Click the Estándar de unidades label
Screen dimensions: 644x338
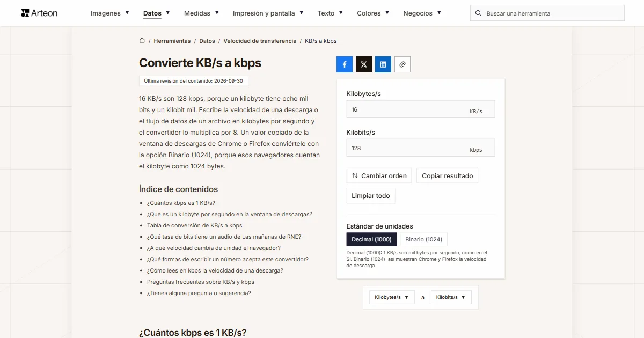(x=380, y=226)
